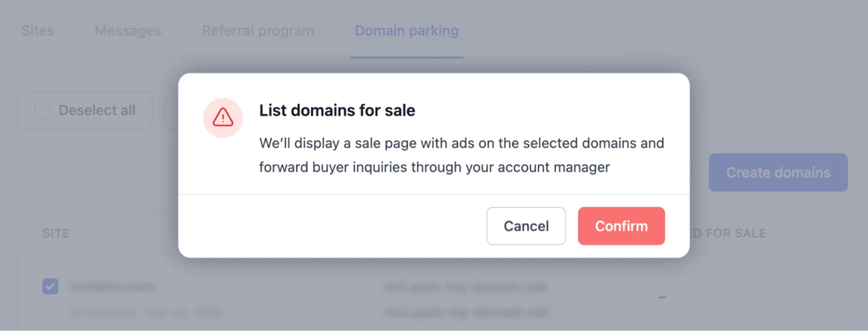The width and height of the screenshot is (868, 331).
Task: Click the blurred date under site name
Action: click(147, 312)
